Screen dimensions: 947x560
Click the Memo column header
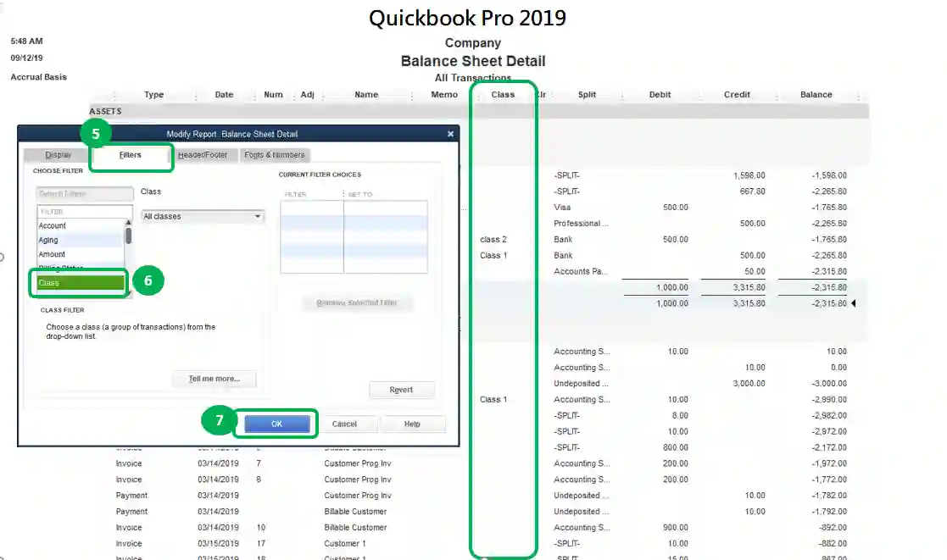pos(444,95)
